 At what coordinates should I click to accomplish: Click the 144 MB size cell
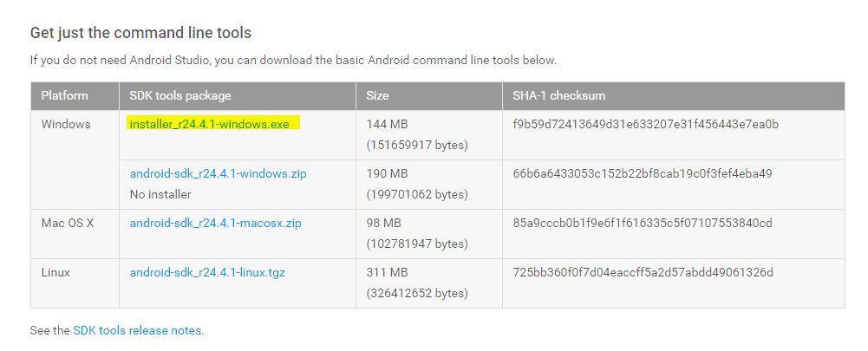[x=387, y=124]
